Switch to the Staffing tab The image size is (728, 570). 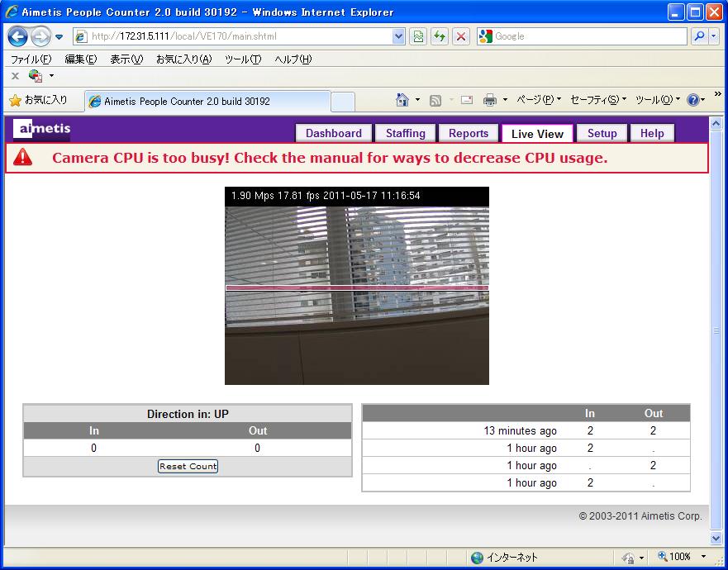[x=406, y=133]
